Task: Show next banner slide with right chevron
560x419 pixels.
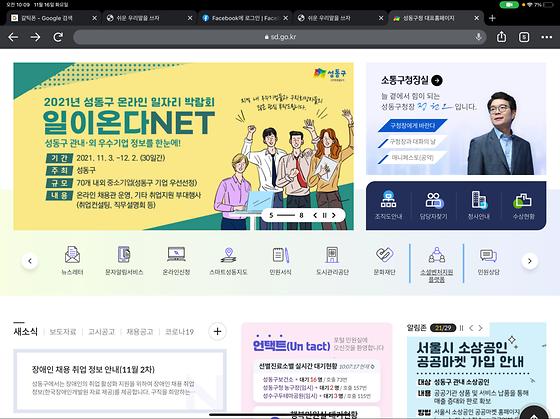Action: [334, 215]
